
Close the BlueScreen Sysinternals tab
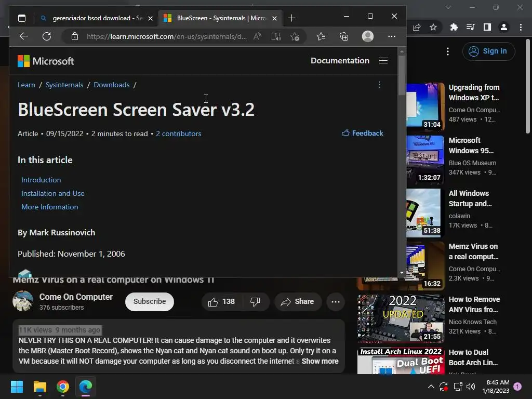(275, 18)
